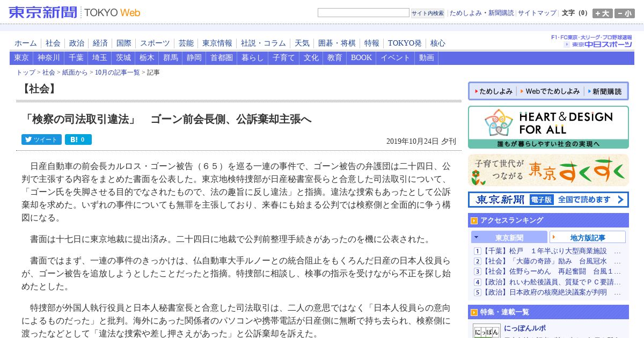Image resolution: width=644 pixels, height=338 pixels.
Task: Switch ranking to 地方版記事 tab
Action: point(588,237)
